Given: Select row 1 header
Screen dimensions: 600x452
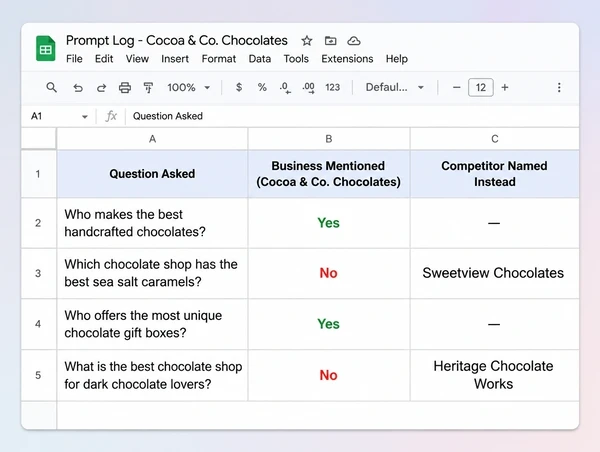Looking at the screenshot, I should (38, 174).
